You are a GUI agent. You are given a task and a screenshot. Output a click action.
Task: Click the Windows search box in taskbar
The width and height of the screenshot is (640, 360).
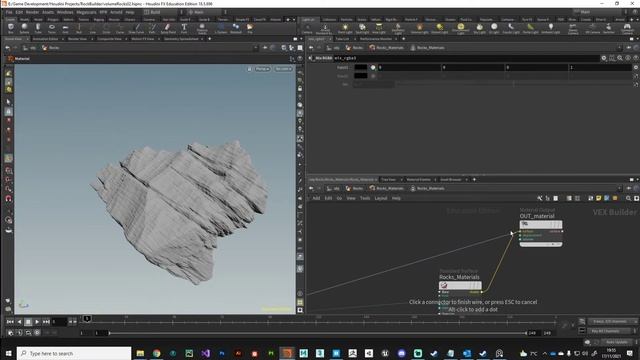pos(74,353)
